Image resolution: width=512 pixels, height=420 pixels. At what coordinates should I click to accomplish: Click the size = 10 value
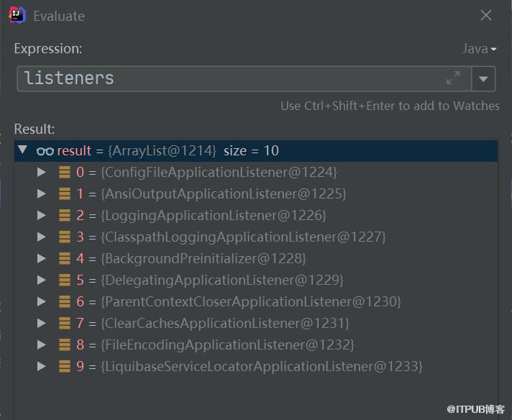[x=251, y=150]
